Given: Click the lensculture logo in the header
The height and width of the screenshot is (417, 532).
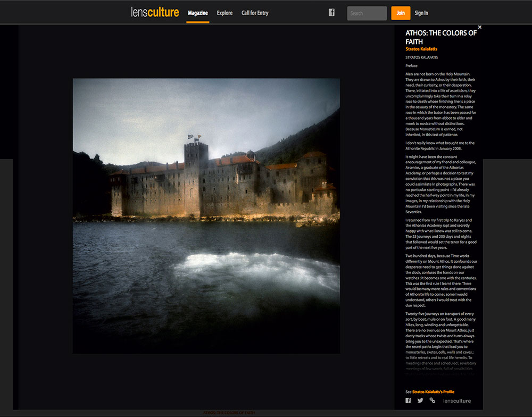Looking at the screenshot, I should (x=155, y=12).
